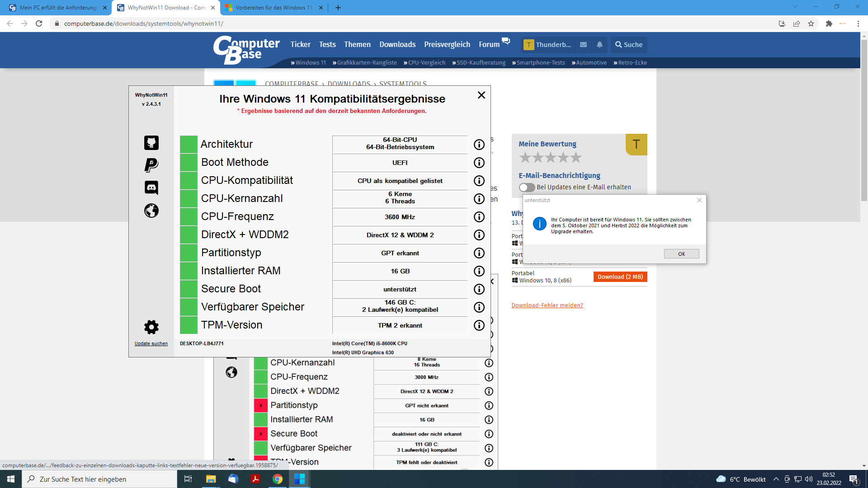Click Update suchen link in WhyNotWin11

point(151,344)
